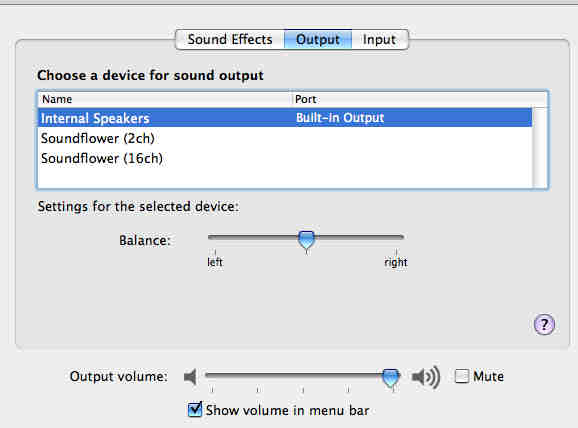Click the Name column header
Image resolution: width=578 pixels, height=428 pixels.
(165, 99)
